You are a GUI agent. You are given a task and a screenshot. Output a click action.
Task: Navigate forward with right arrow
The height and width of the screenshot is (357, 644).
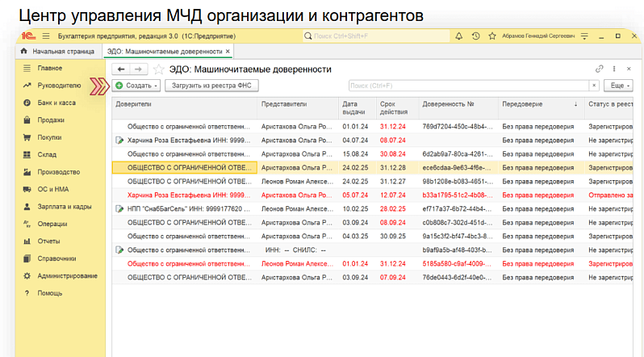coord(139,69)
